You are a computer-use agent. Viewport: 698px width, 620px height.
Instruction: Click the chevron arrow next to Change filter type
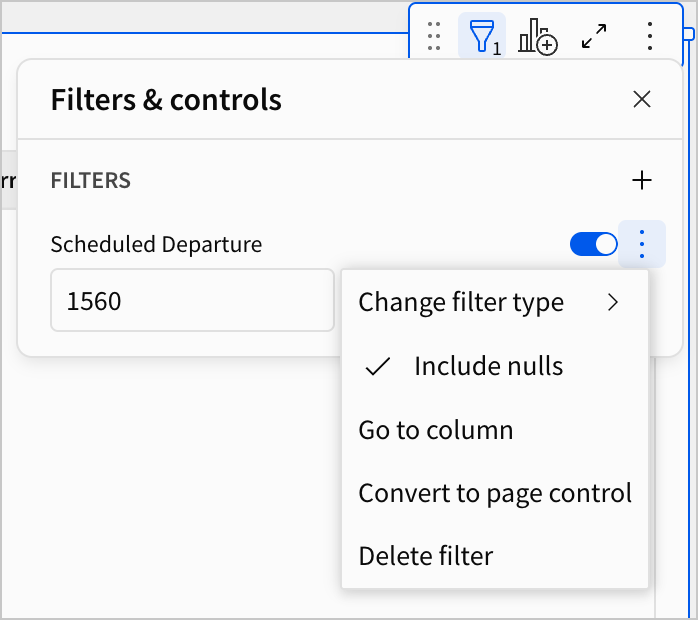pyautogui.click(x=614, y=302)
